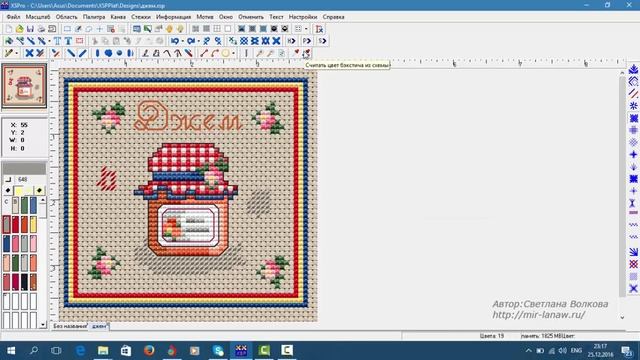Open the pencil tool dropdown arrow
This screenshot has height=360, width=640.
(x=16, y=53)
